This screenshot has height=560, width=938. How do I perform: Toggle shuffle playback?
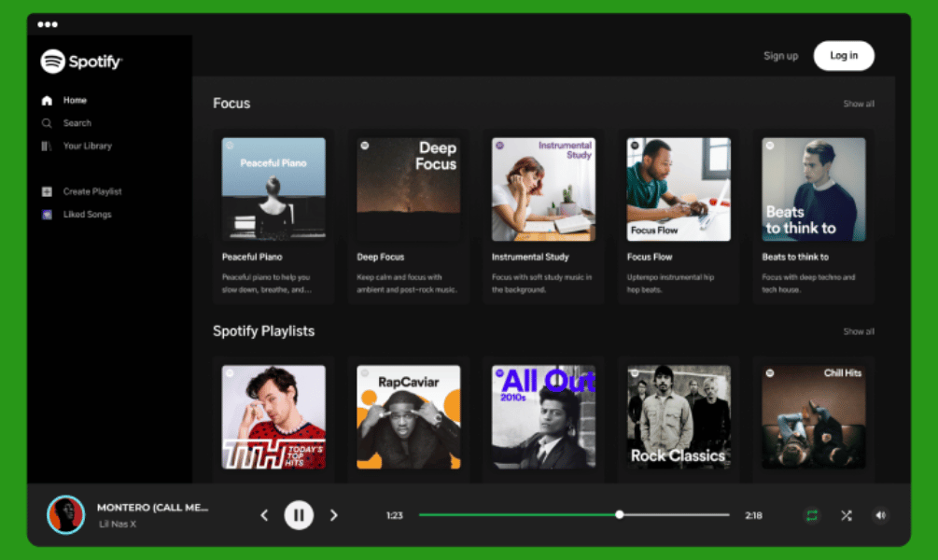pos(846,515)
